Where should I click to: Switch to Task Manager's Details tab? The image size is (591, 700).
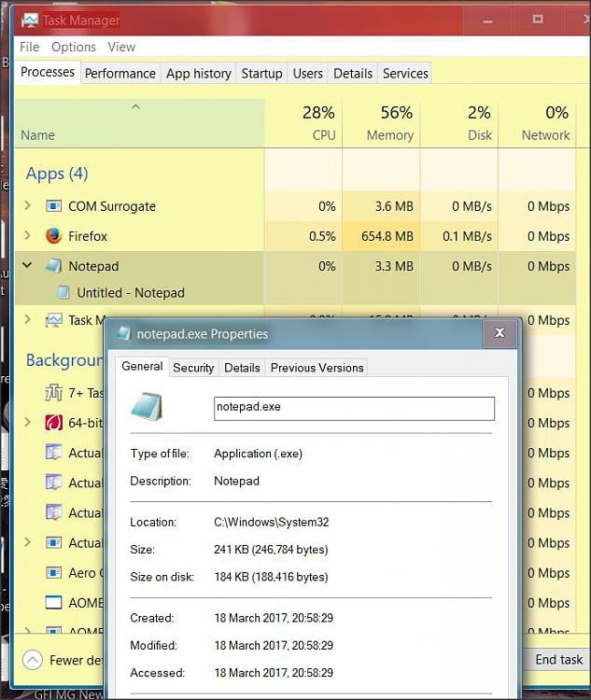pos(353,73)
